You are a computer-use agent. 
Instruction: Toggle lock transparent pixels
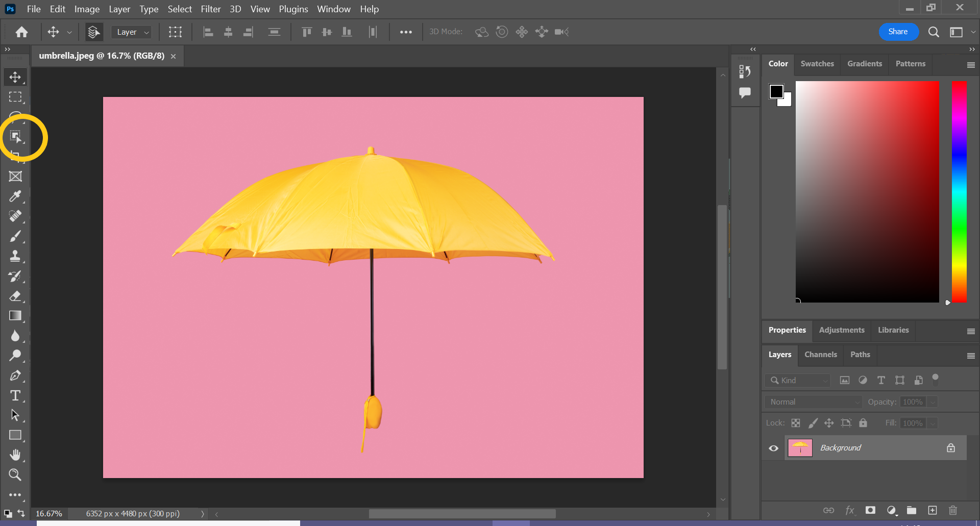tap(796, 423)
